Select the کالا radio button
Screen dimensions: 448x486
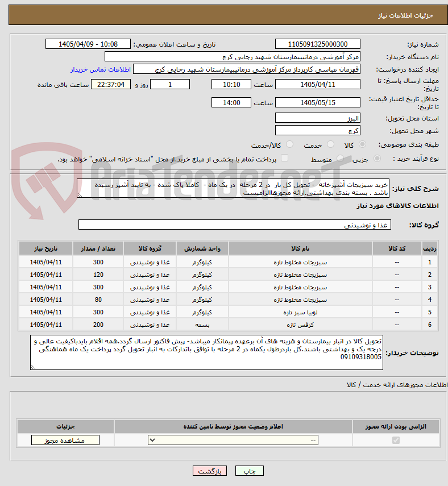tap(362, 144)
